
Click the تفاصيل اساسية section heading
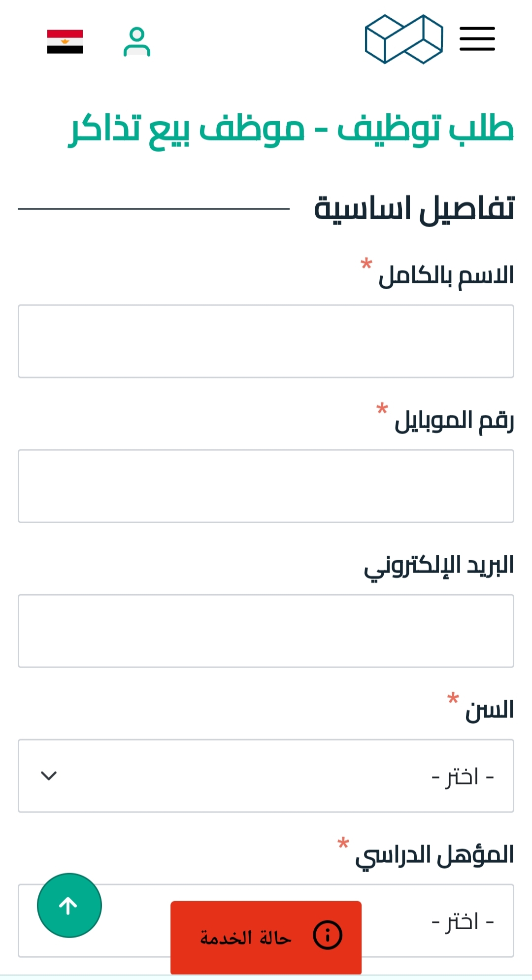[x=414, y=209]
